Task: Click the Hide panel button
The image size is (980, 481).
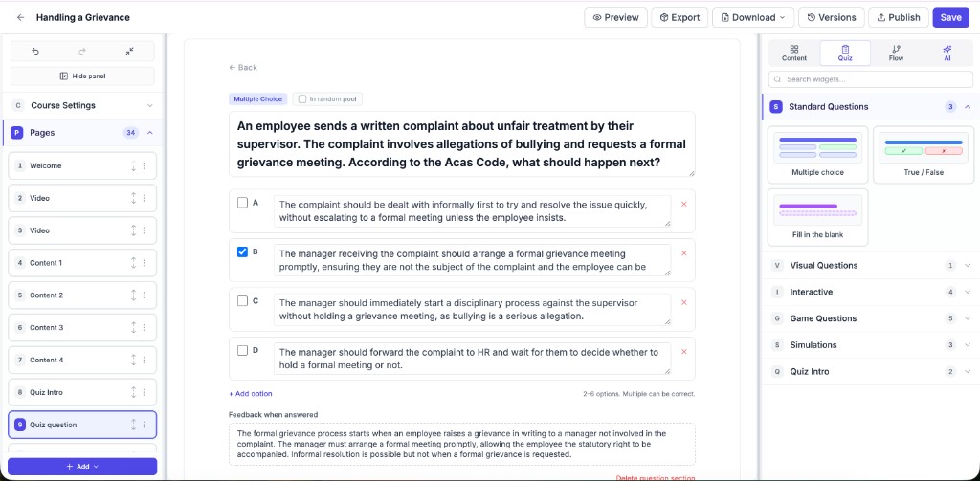Action: [x=82, y=77]
